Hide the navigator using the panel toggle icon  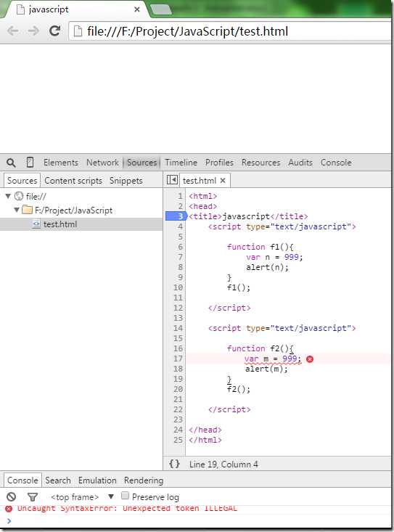(x=172, y=180)
